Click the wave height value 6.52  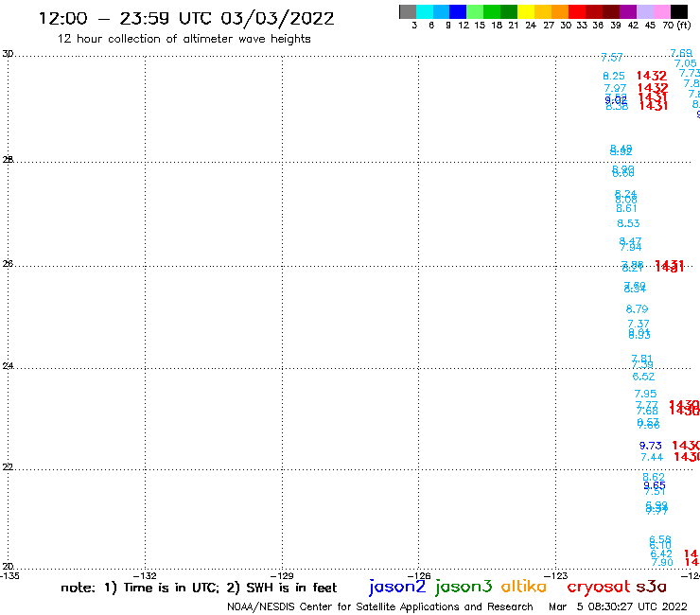[x=643, y=377]
